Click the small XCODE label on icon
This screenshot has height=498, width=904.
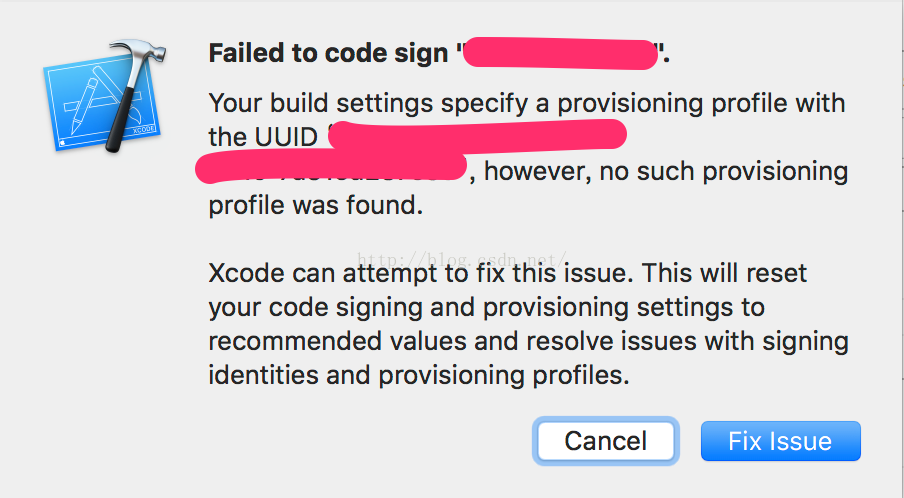(144, 130)
